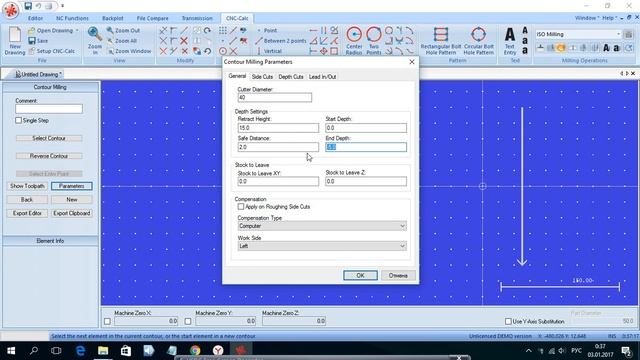This screenshot has width=640, height=360.
Task: Open the Text Entry tool
Action: tap(510, 40)
